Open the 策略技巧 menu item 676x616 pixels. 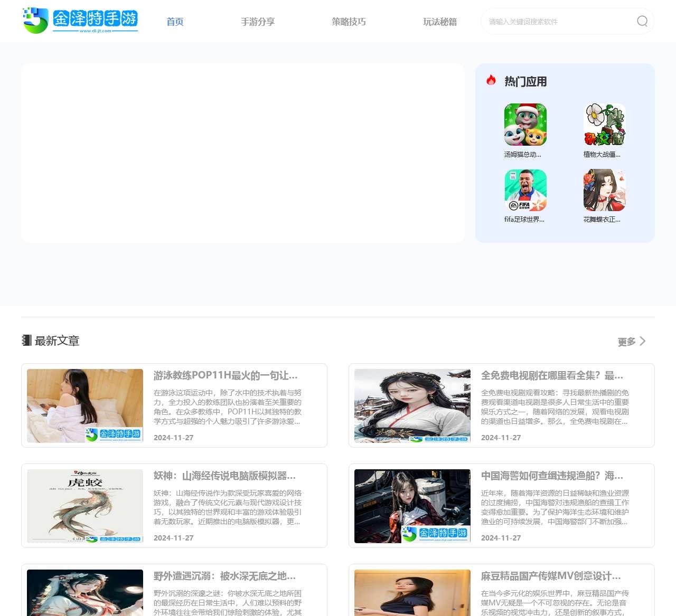pyautogui.click(x=349, y=22)
